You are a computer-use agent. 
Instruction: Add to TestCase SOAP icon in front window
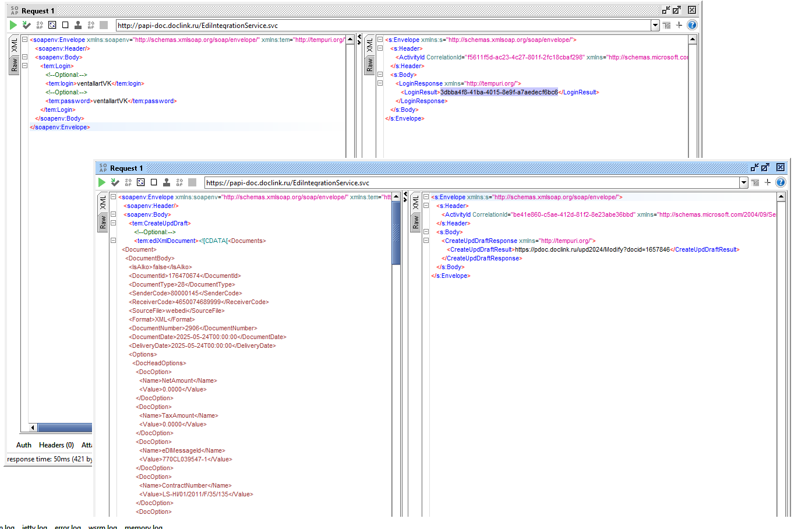pos(128,182)
